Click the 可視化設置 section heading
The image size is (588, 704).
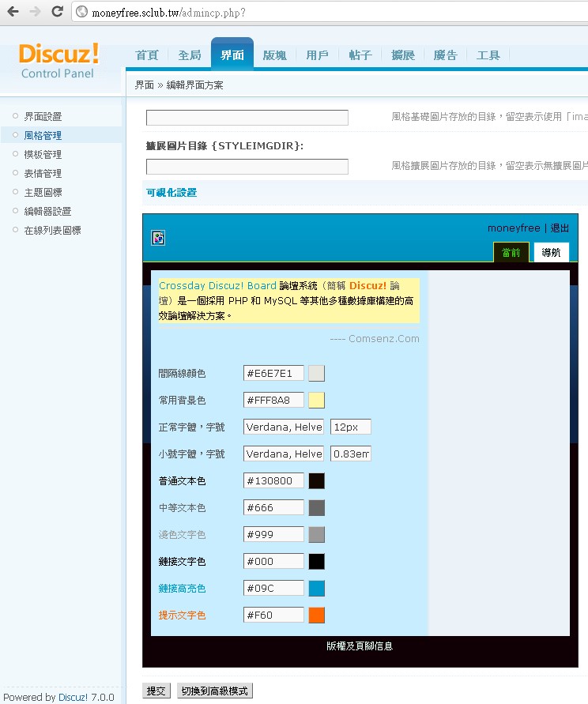pos(171,193)
